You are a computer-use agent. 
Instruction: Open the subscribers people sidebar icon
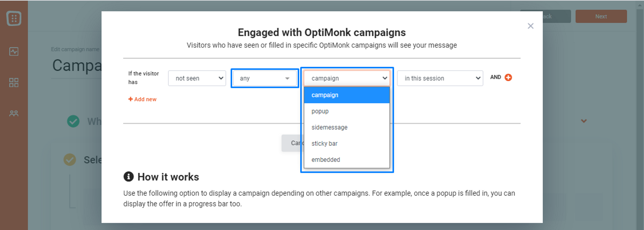coord(14,114)
